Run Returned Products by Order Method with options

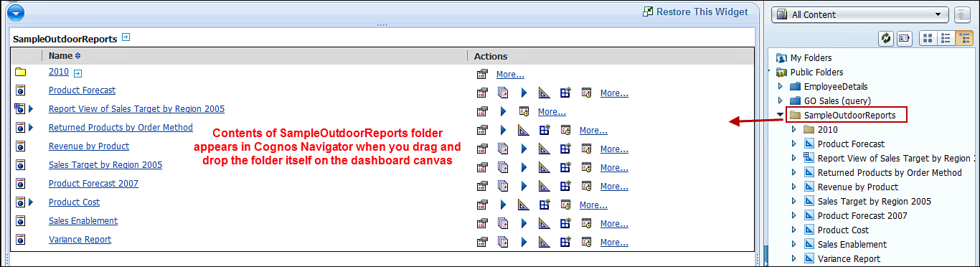point(503,130)
